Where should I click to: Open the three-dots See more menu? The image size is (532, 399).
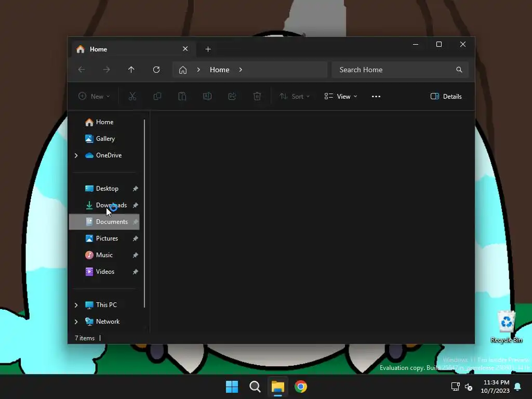(x=376, y=96)
